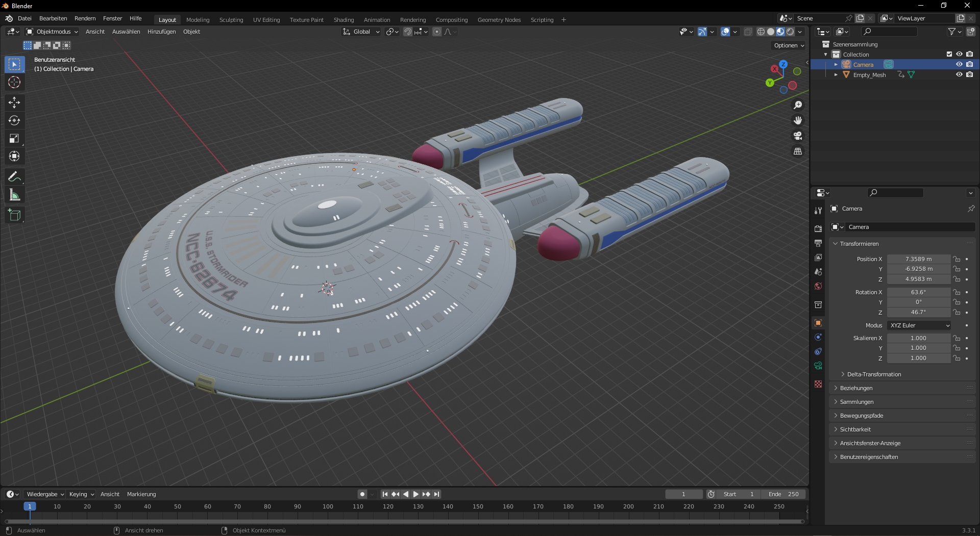This screenshot has height=536, width=980.
Task: Click the timeline playhead at frame 1
Action: 30,506
